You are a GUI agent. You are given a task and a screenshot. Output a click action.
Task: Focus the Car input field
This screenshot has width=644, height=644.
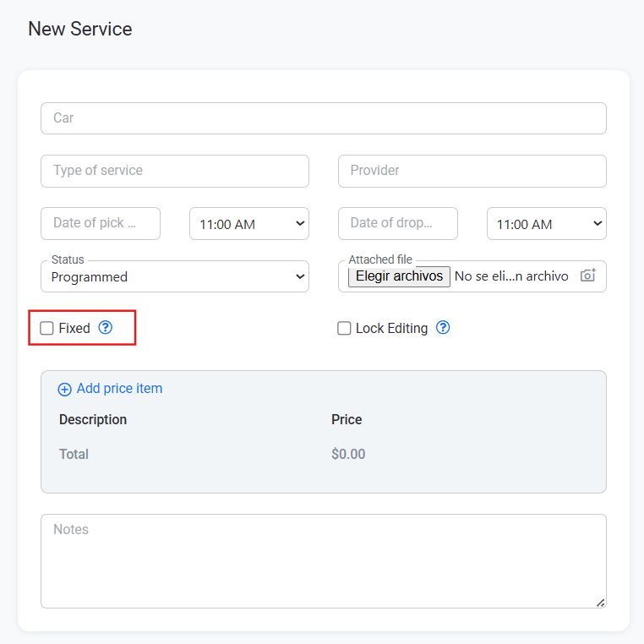point(324,118)
